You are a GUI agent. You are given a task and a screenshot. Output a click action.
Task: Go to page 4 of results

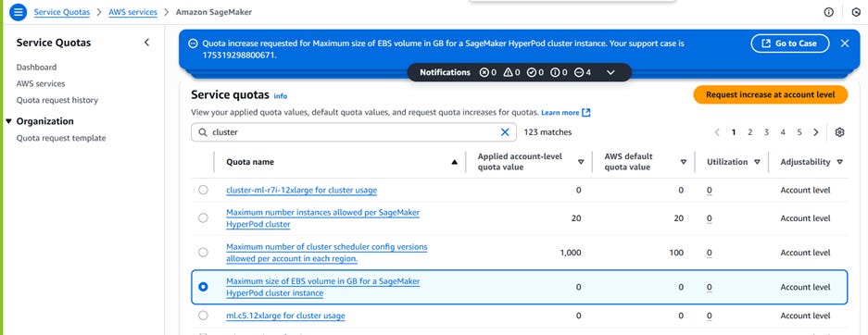[783, 132]
